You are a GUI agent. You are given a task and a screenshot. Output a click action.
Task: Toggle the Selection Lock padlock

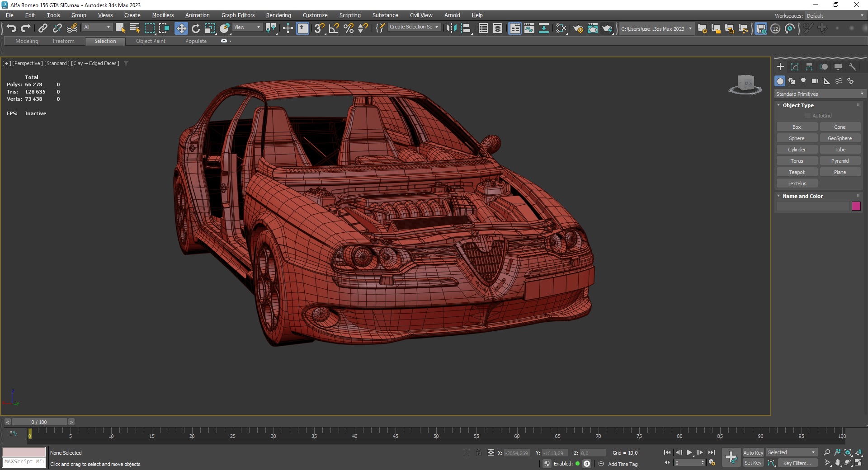click(x=479, y=452)
